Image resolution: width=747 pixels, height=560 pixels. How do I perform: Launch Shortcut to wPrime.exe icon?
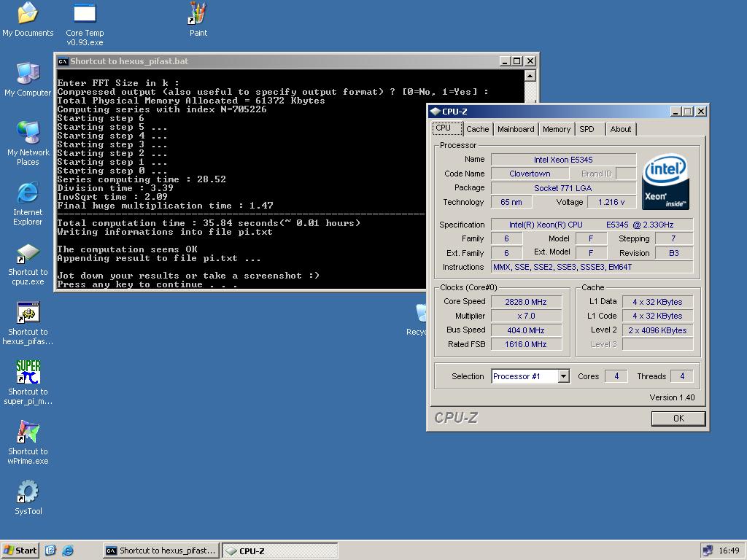pyautogui.click(x=28, y=432)
